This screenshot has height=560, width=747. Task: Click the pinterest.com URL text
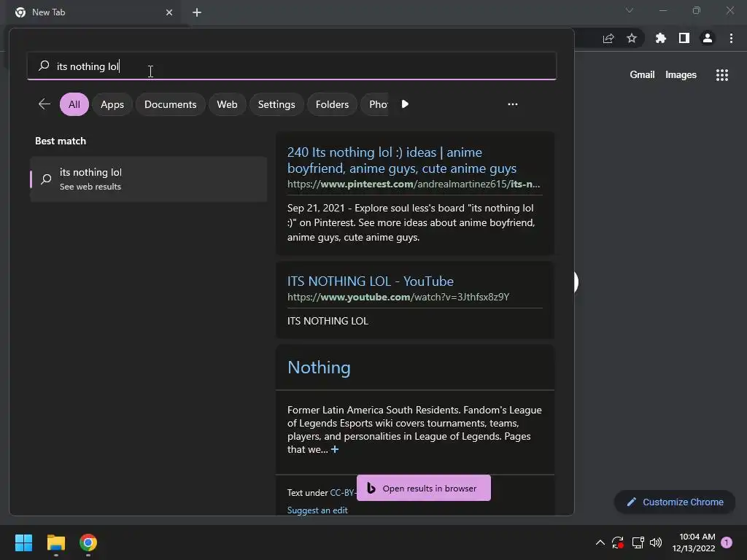tap(414, 184)
